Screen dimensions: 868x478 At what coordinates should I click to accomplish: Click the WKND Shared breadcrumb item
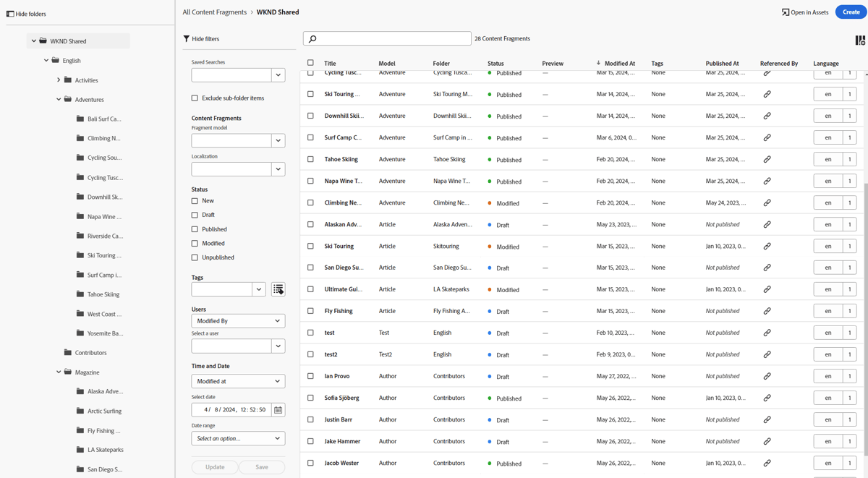(x=278, y=12)
